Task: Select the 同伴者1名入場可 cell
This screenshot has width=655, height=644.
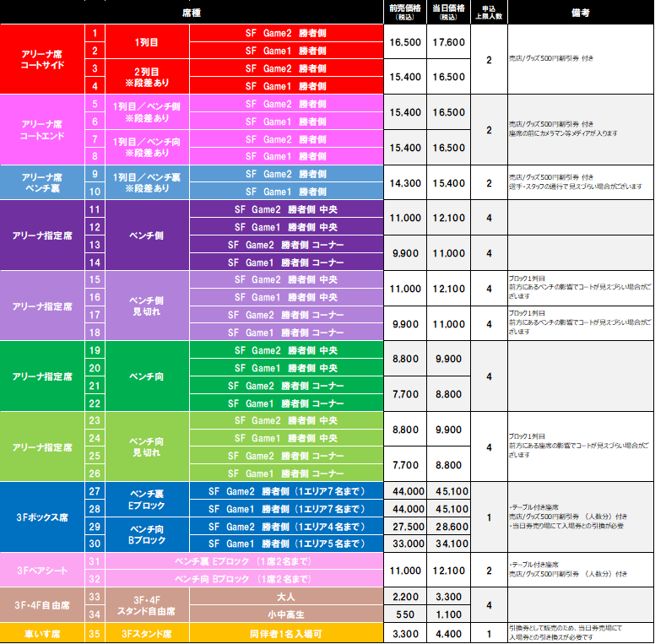Action: tap(286, 632)
